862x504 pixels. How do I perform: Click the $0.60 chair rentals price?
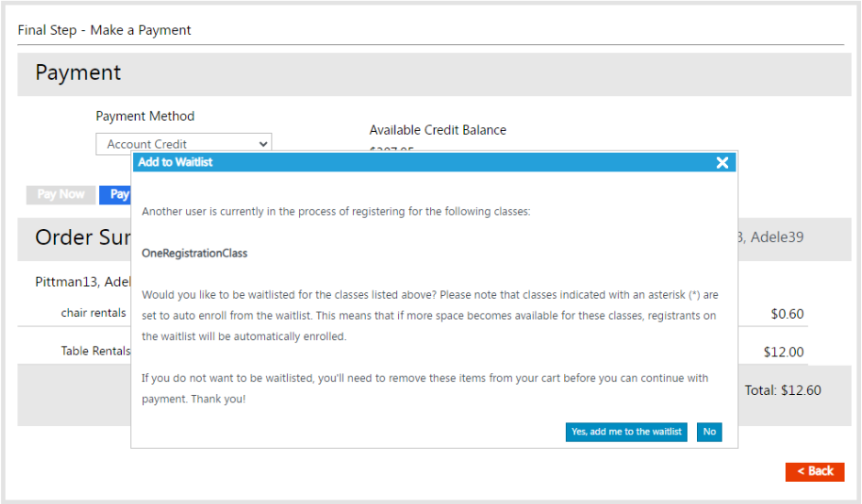tap(787, 314)
